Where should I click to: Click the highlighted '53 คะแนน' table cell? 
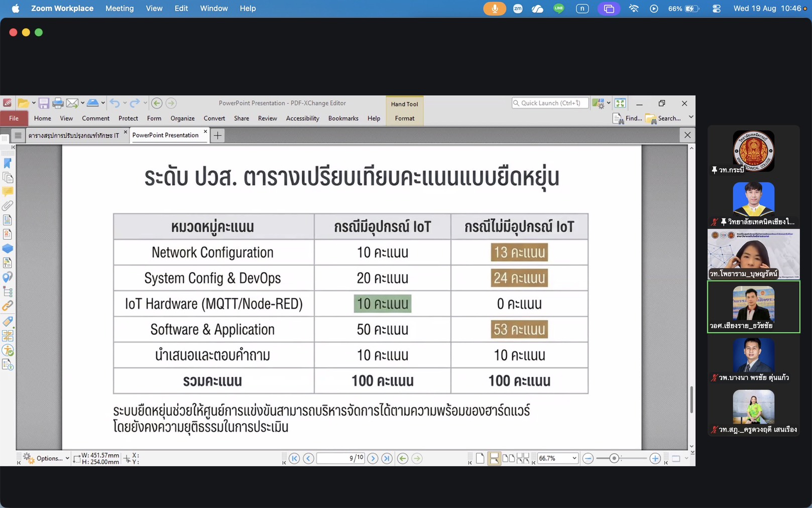[519, 329]
